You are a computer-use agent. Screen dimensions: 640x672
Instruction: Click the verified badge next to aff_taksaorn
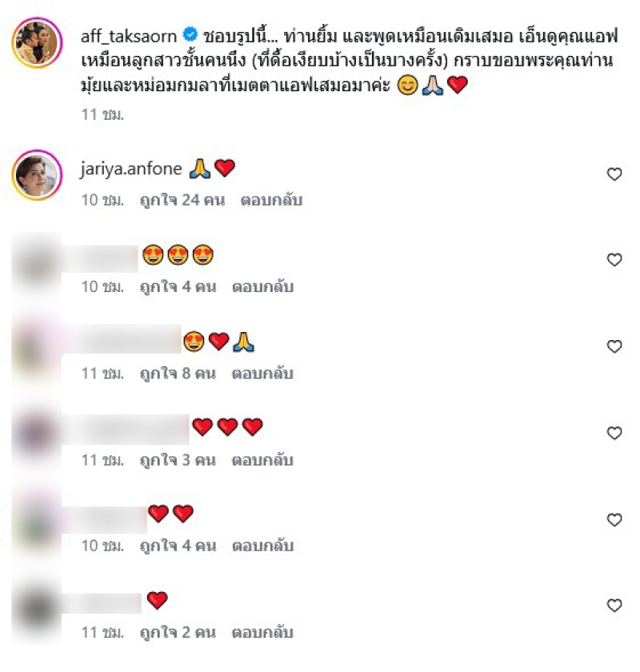190,34
